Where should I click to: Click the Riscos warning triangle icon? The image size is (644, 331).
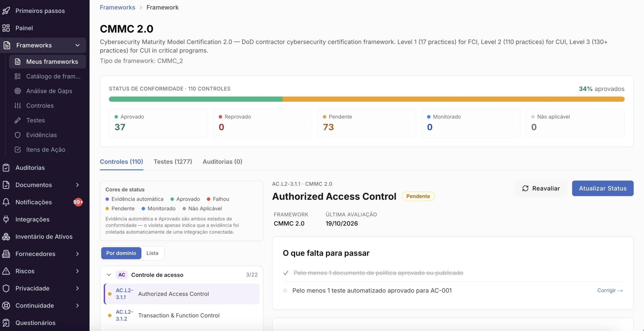(6, 271)
